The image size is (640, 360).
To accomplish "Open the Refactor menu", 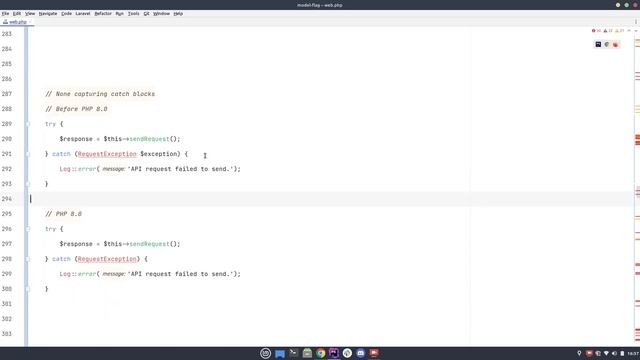I will (x=103, y=13).
